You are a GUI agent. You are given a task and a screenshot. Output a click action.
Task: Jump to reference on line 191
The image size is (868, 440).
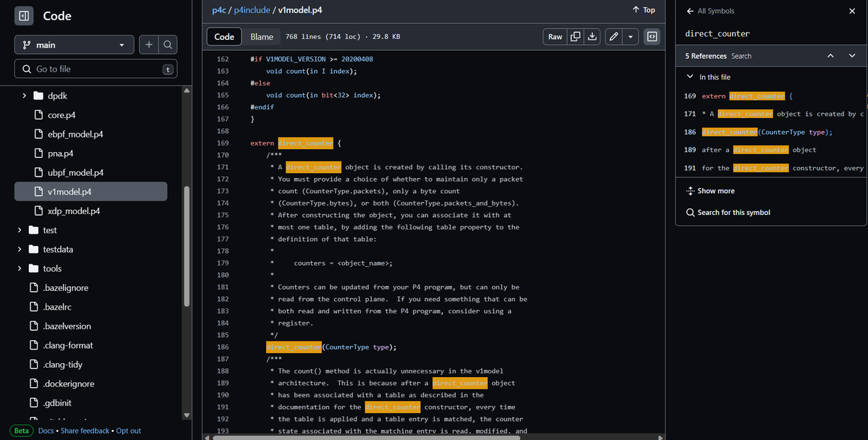click(771, 168)
